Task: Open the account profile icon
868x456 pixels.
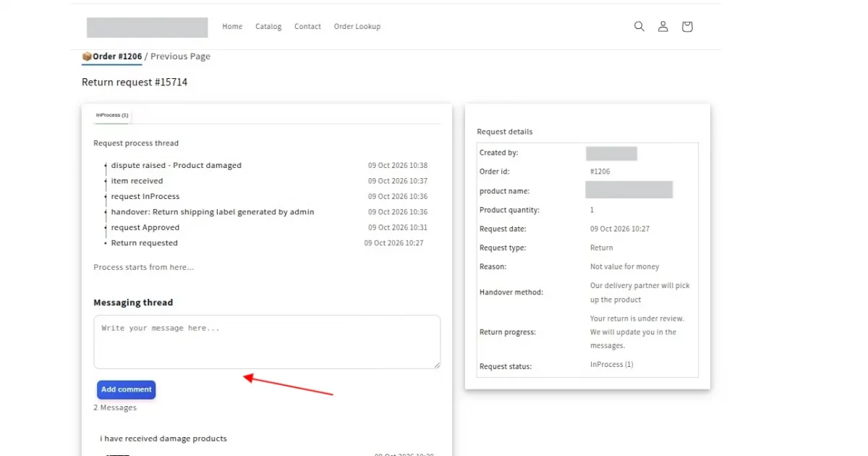Action: coord(663,26)
